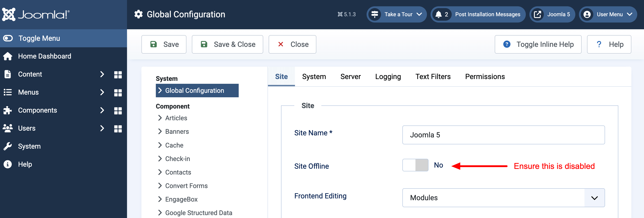The image size is (644, 218).
Task: Expand the Users submenu chevron
Action: tap(102, 128)
